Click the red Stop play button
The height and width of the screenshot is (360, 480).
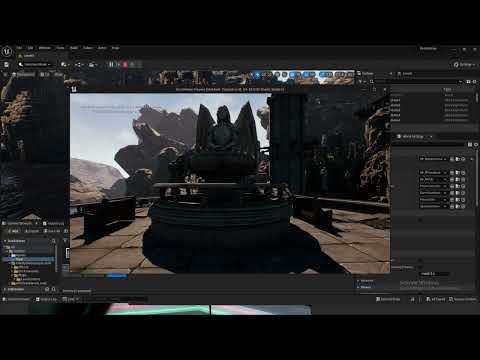tap(125, 65)
